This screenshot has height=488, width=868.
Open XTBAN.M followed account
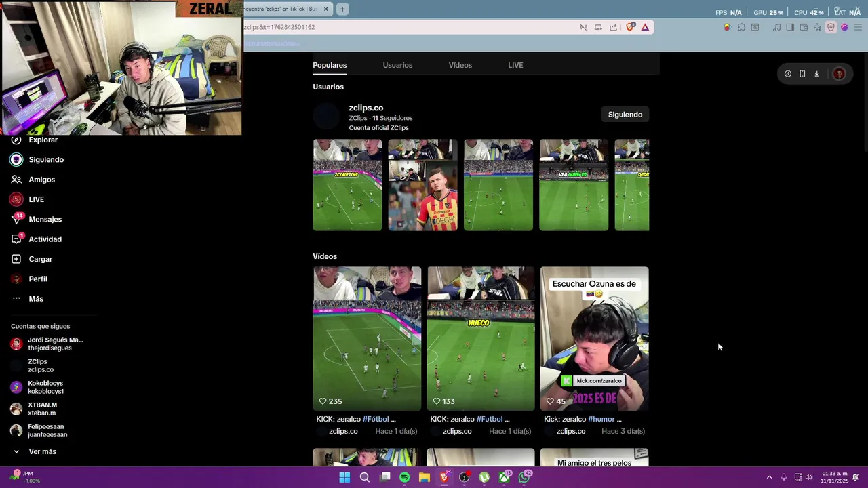34,409
